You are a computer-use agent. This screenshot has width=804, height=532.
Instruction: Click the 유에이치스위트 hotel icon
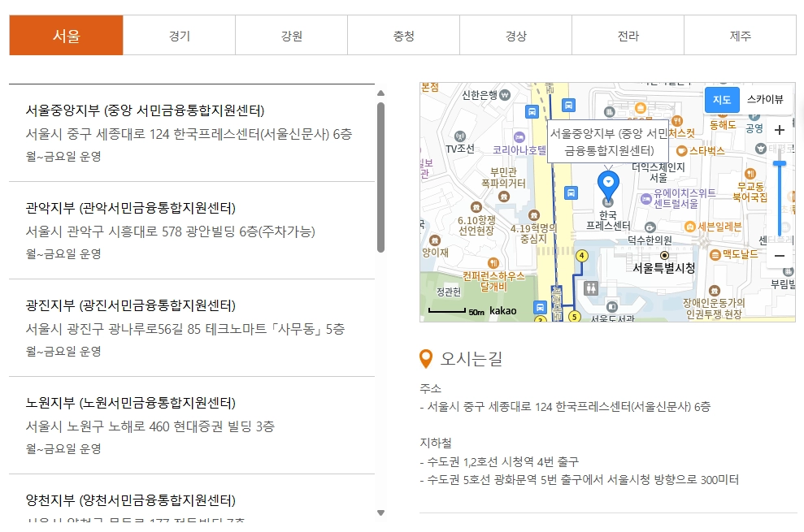tap(646, 198)
